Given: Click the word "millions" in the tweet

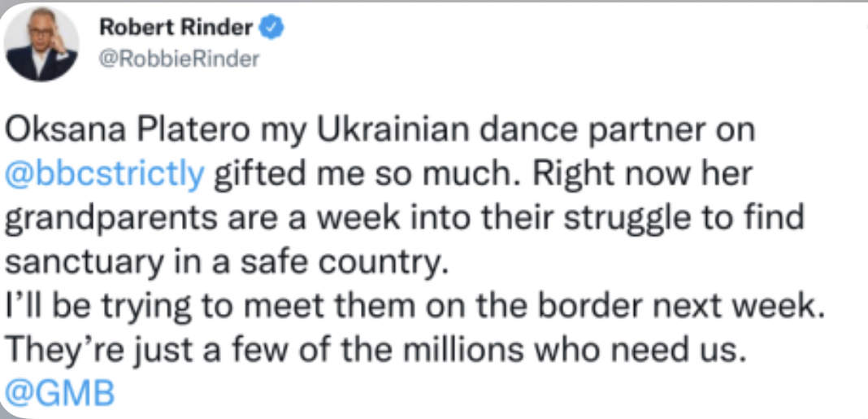Looking at the screenshot, I should tap(468, 350).
